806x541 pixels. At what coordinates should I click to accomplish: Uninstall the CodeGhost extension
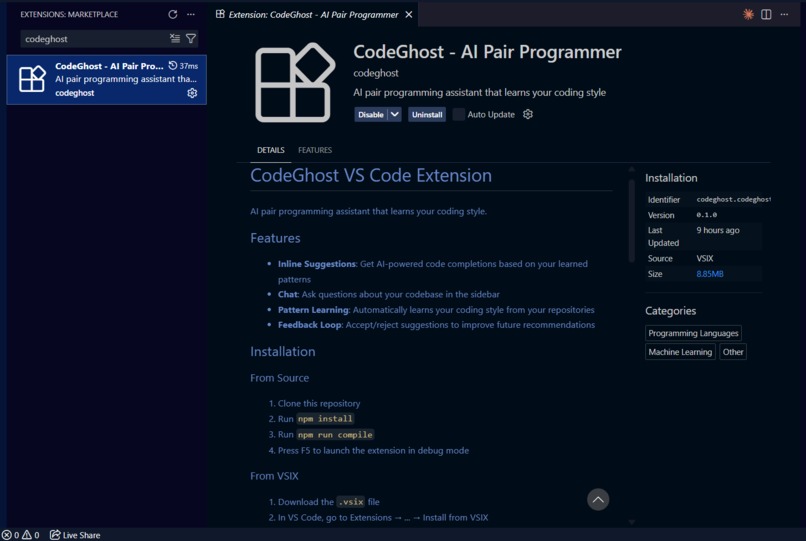[x=427, y=115]
